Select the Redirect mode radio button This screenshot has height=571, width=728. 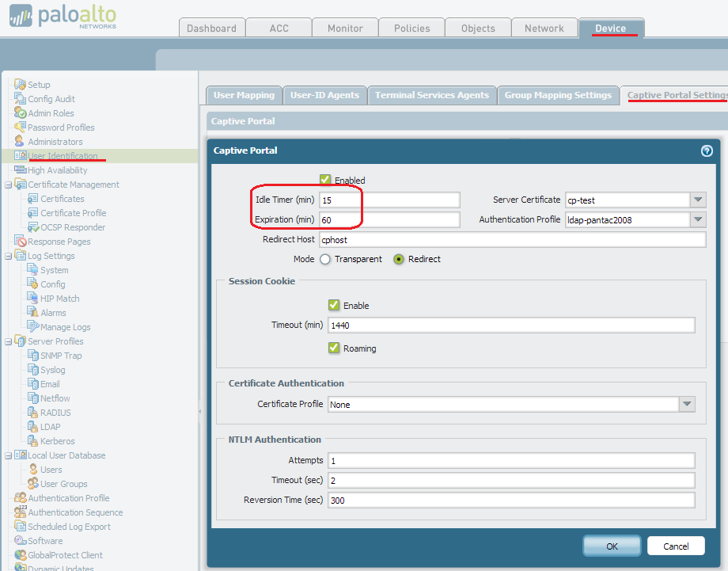398,259
